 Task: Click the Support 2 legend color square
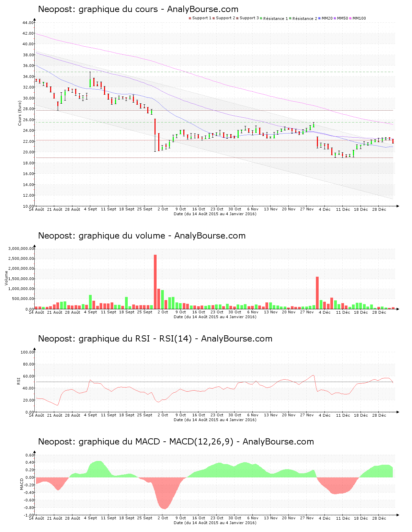[x=214, y=18]
